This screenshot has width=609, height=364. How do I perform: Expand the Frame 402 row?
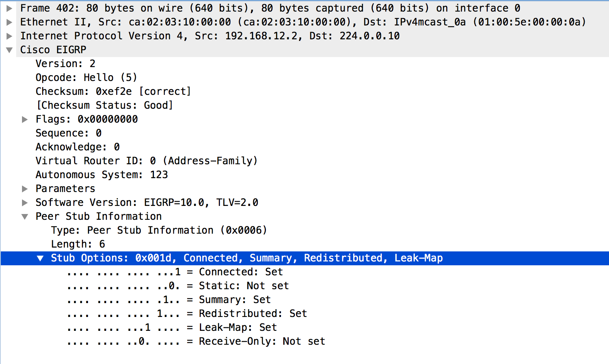coord(10,8)
